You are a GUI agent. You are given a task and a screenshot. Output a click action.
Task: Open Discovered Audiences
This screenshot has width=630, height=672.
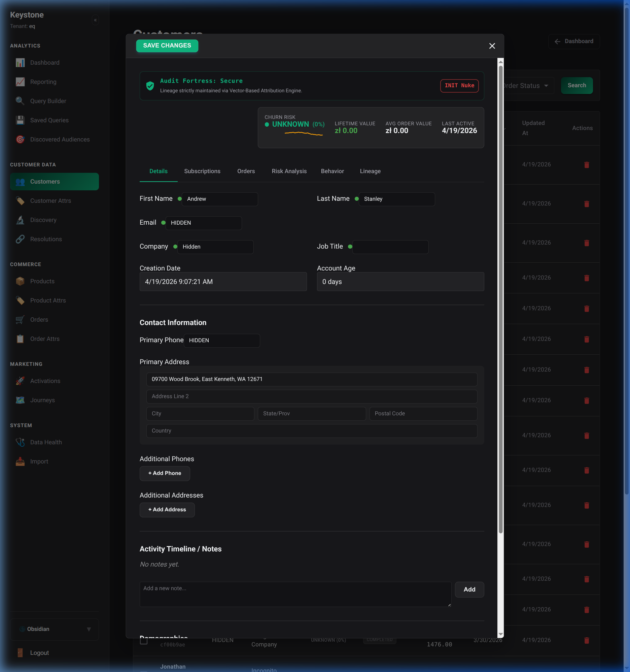[x=60, y=139]
